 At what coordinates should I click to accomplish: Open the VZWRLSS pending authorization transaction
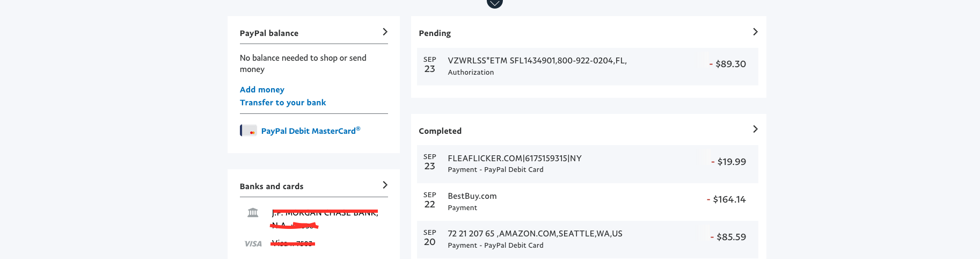point(588,67)
